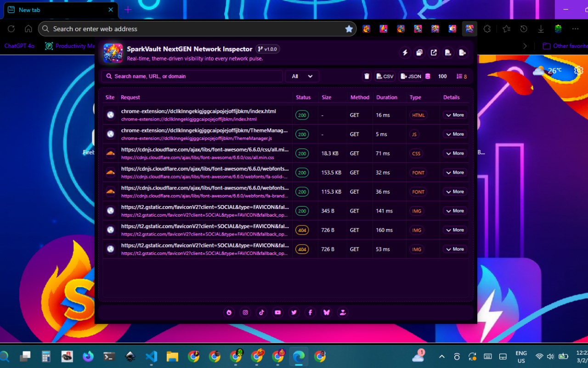Click the Method column header
Viewport: 588px width, 368px height.
point(360,98)
